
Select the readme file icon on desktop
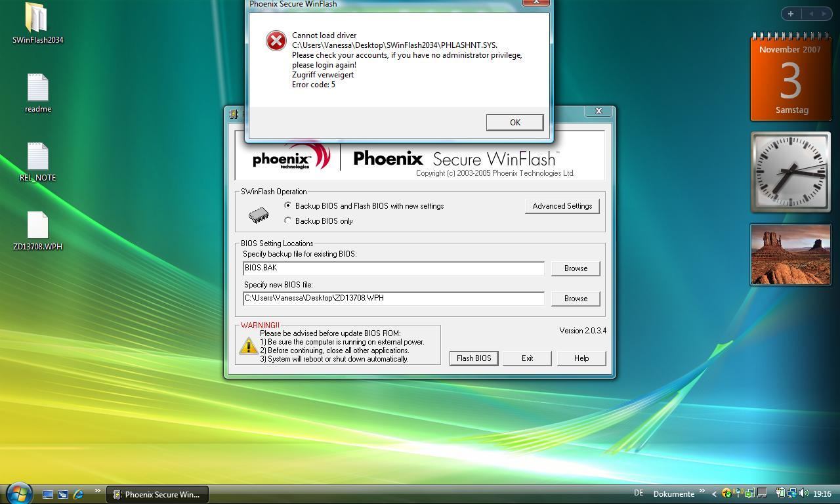click(x=37, y=87)
